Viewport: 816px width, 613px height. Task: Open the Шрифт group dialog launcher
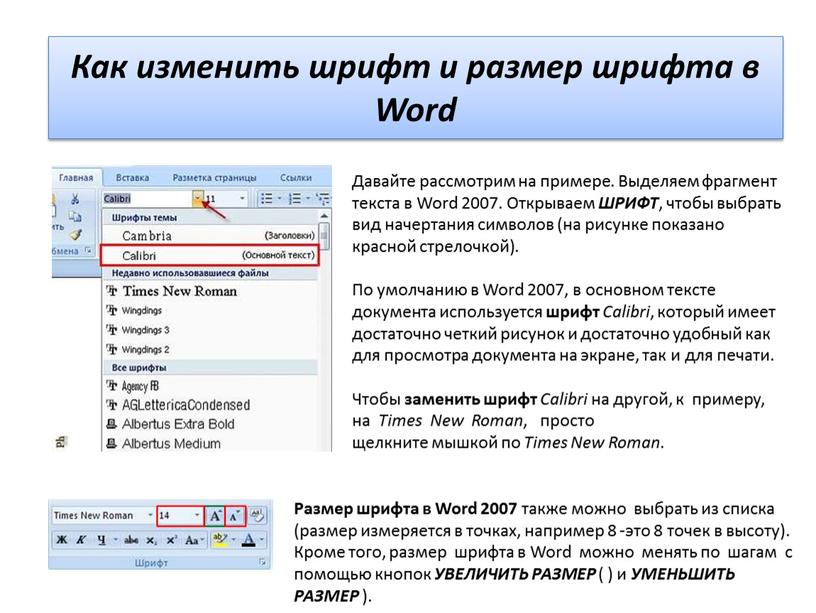click(263, 564)
